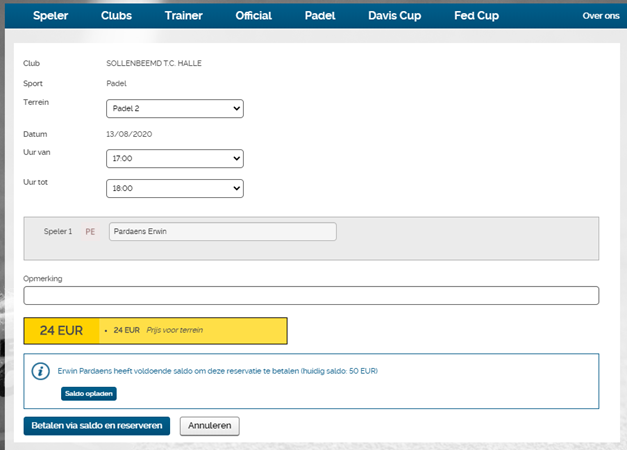Click the yellow 24 EUR price badge
The height and width of the screenshot is (450, 627).
[x=61, y=330]
